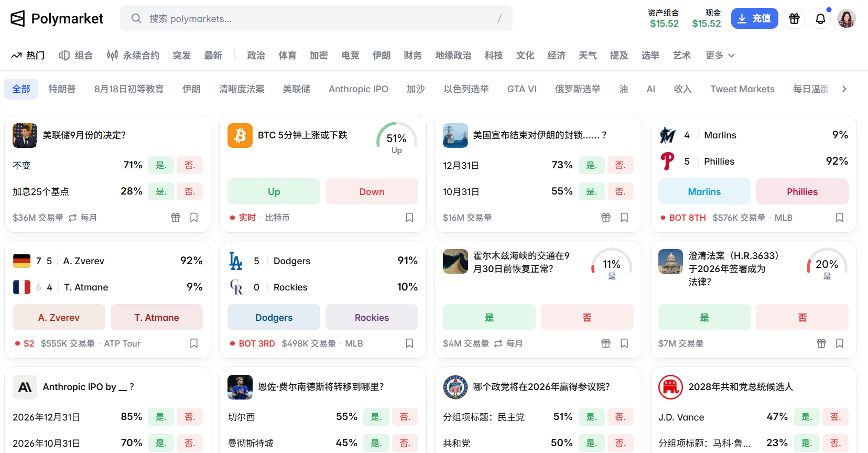Show more topic filters with right chevron
The width and height of the screenshot is (868, 453).
click(844, 89)
